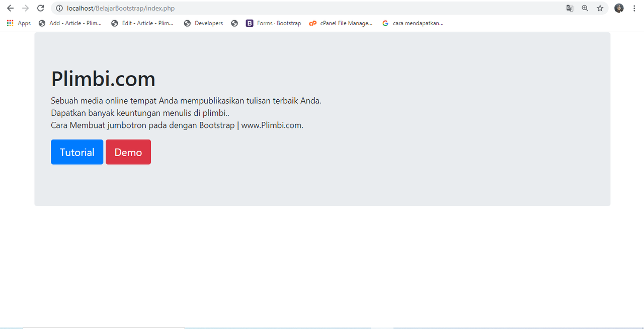Click the blue Tutorial button
Screen dimensions: 644x329
point(77,152)
